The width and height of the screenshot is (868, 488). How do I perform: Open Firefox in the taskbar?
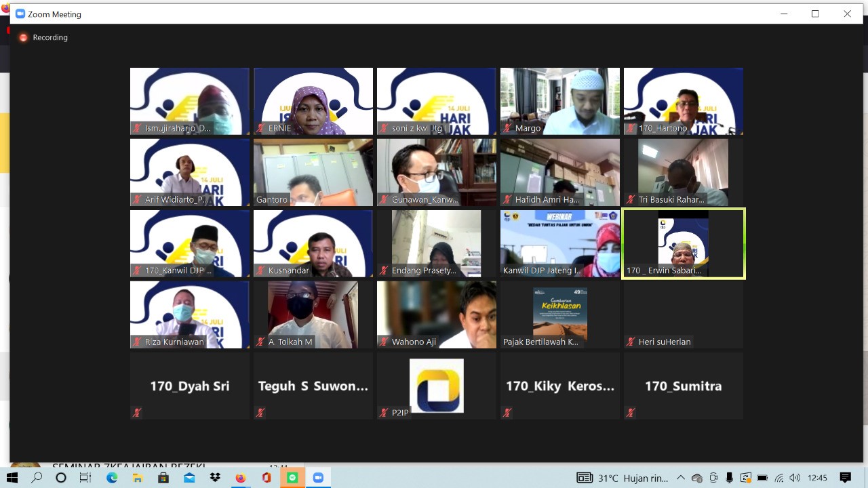click(240, 478)
